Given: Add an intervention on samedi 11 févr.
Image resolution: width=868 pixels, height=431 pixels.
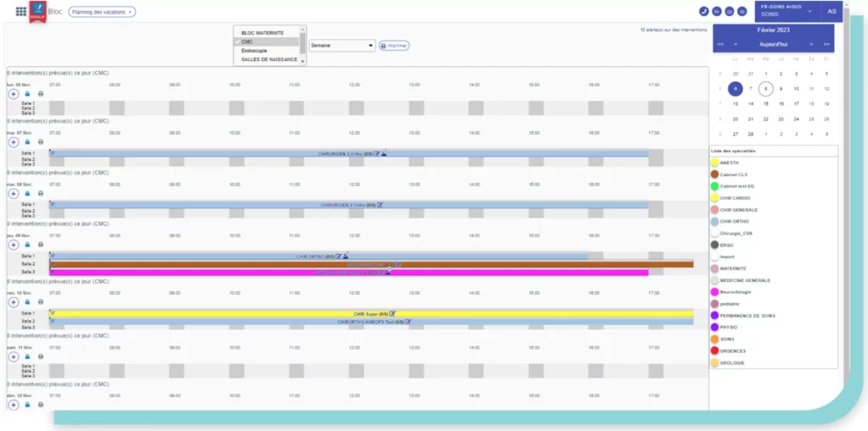Looking at the screenshot, I should [x=14, y=356].
